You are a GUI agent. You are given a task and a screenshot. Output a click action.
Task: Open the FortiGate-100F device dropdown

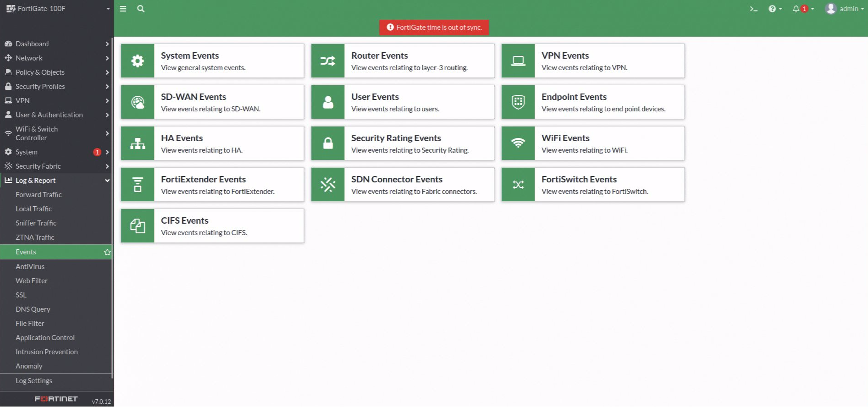point(57,9)
